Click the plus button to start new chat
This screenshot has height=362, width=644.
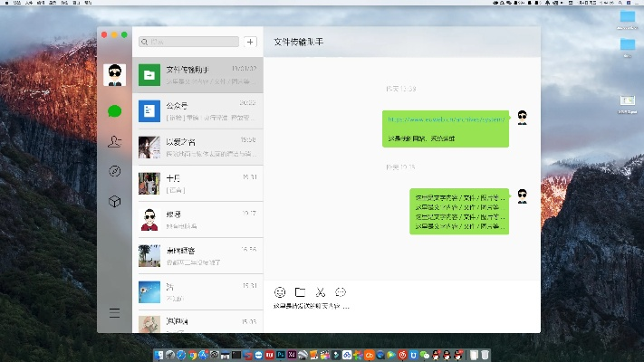pos(251,42)
